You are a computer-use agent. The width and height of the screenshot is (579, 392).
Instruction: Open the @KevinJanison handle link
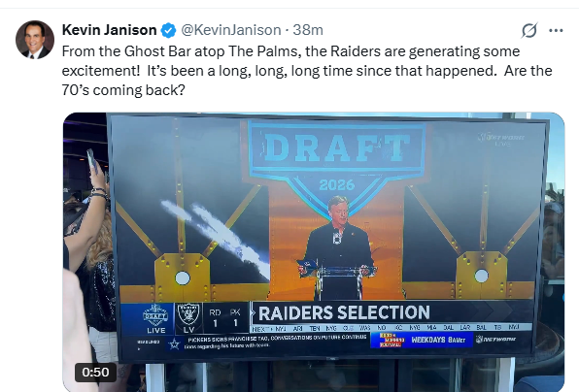(231, 30)
